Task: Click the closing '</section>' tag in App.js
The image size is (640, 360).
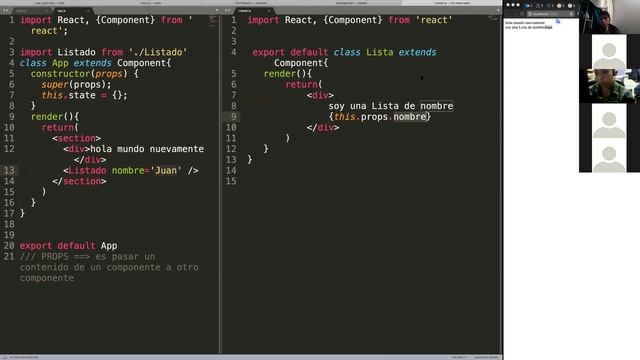Action: [x=79, y=181]
